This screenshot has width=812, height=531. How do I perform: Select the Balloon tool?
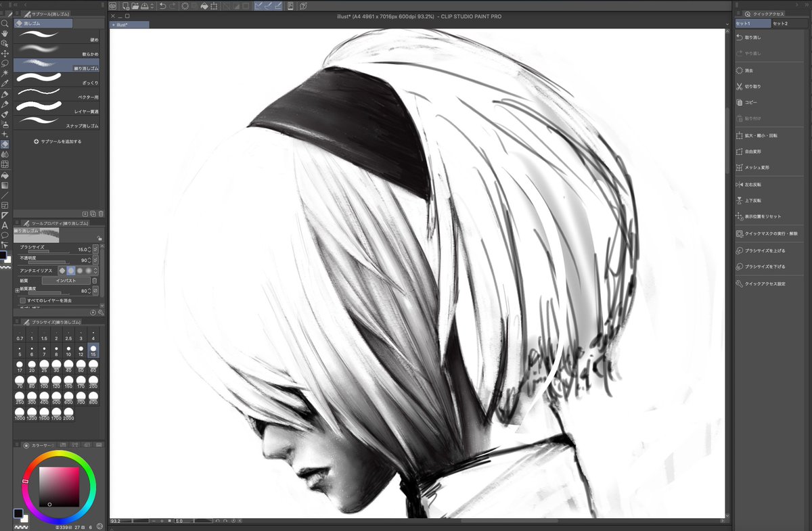tap(5, 235)
